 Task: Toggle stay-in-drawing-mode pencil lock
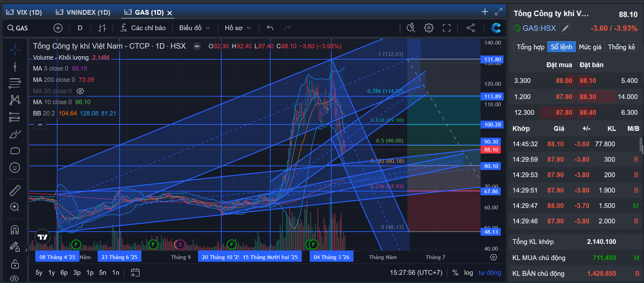tap(15, 247)
